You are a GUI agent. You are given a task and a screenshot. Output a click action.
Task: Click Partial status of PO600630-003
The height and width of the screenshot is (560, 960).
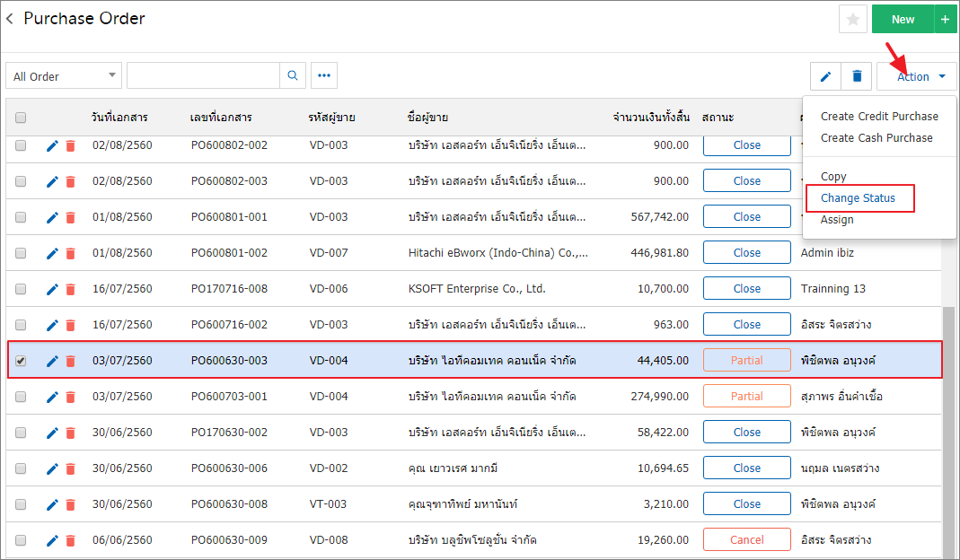coord(747,360)
